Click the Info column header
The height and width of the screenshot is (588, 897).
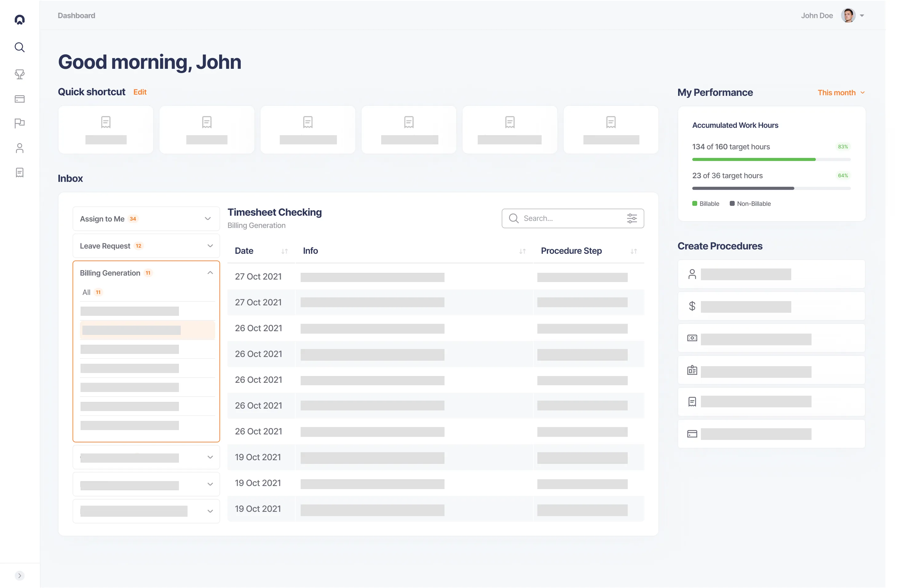310,250
